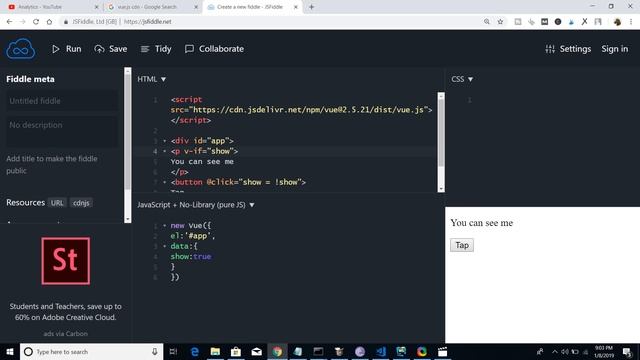Open the Chrome three-dot menu
640x360 pixels.
point(631,22)
